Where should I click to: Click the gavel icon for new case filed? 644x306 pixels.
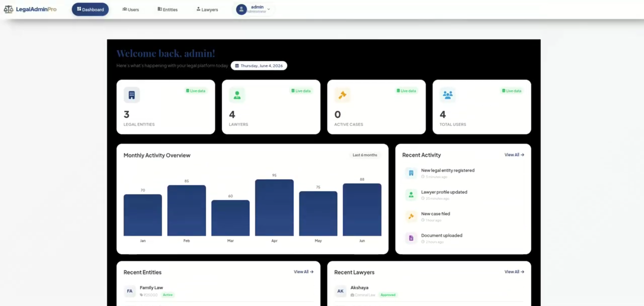coord(411,216)
